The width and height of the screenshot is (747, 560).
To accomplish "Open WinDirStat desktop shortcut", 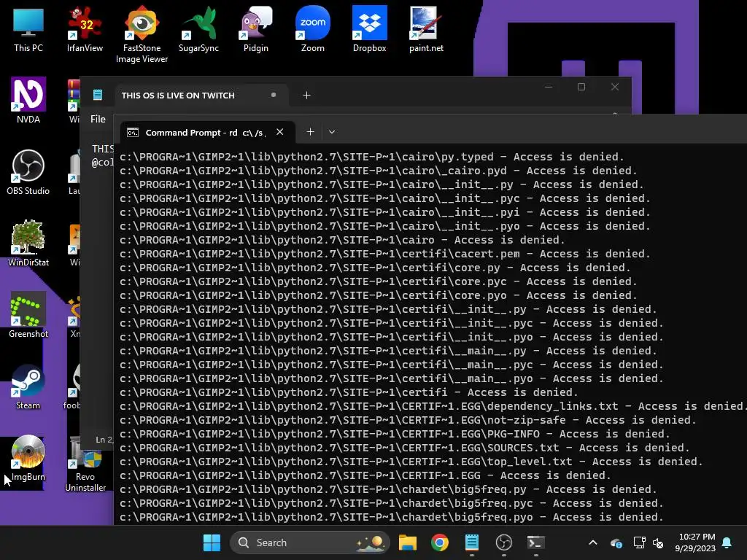I will click(x=28, y=244).
